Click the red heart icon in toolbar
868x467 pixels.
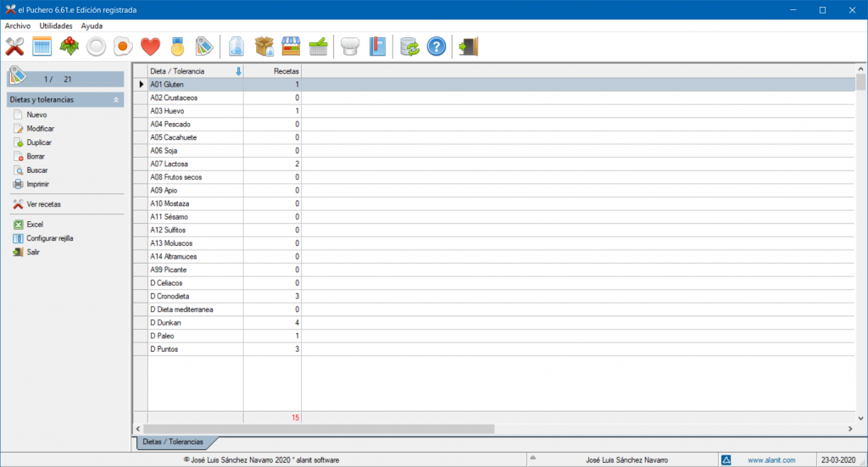click(150, 46)
